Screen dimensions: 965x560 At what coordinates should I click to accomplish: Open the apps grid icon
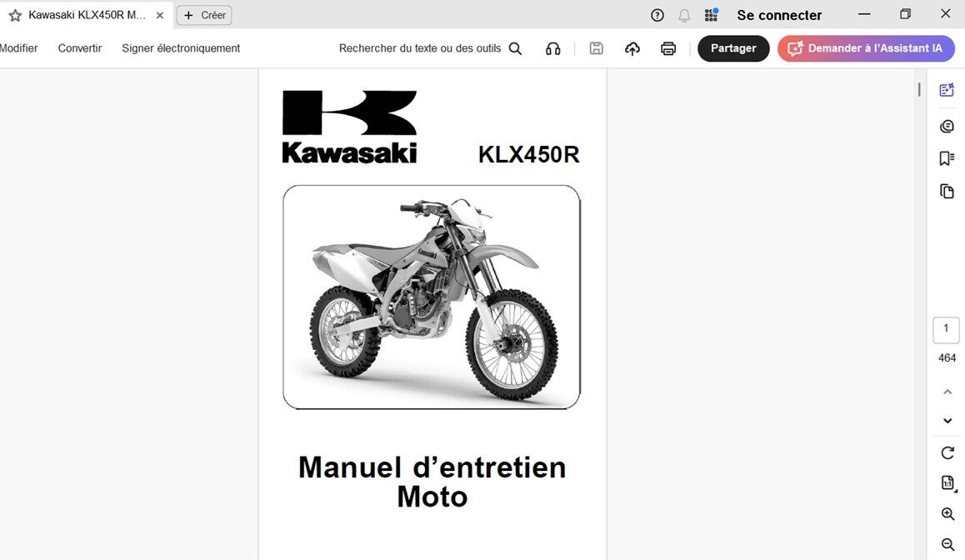(712, 15)
